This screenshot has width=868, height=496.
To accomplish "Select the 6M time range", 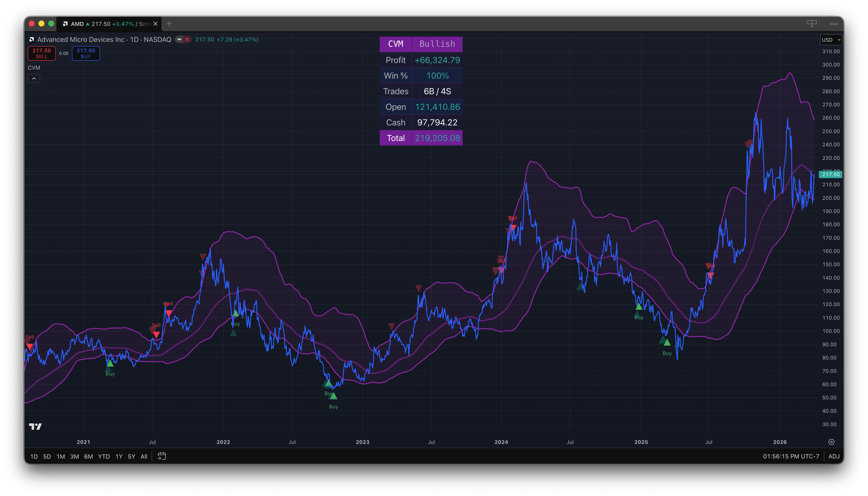I will [x=89, y=456].
